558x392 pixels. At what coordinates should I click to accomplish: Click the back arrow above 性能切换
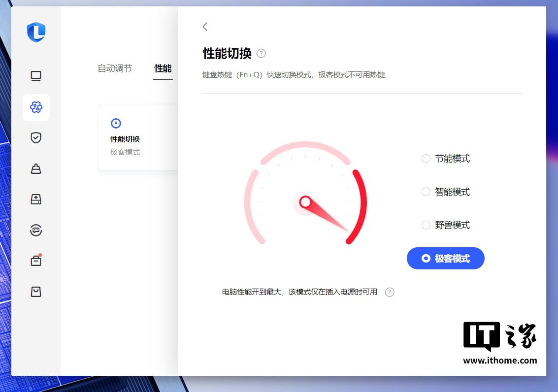pyautogui.click(x=204, y=27)
